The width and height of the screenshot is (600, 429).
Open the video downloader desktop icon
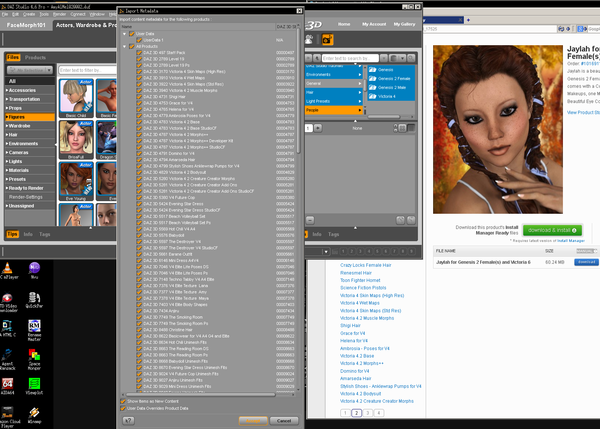(x=8, y=302)
